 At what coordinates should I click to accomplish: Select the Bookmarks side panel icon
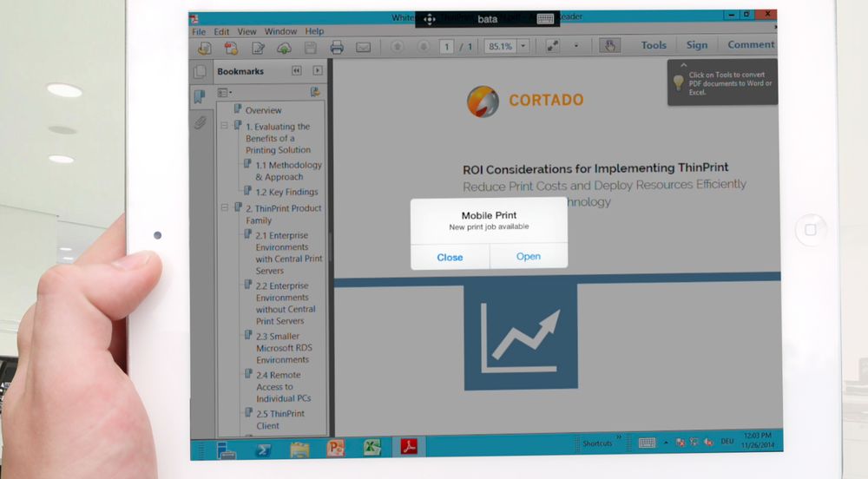(200, 97)
